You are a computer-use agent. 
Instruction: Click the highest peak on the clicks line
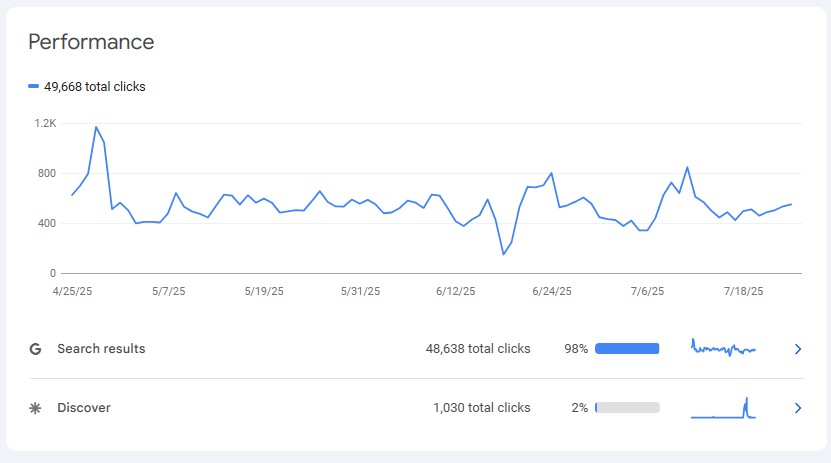pyautogui.click(x=96, y=127)
